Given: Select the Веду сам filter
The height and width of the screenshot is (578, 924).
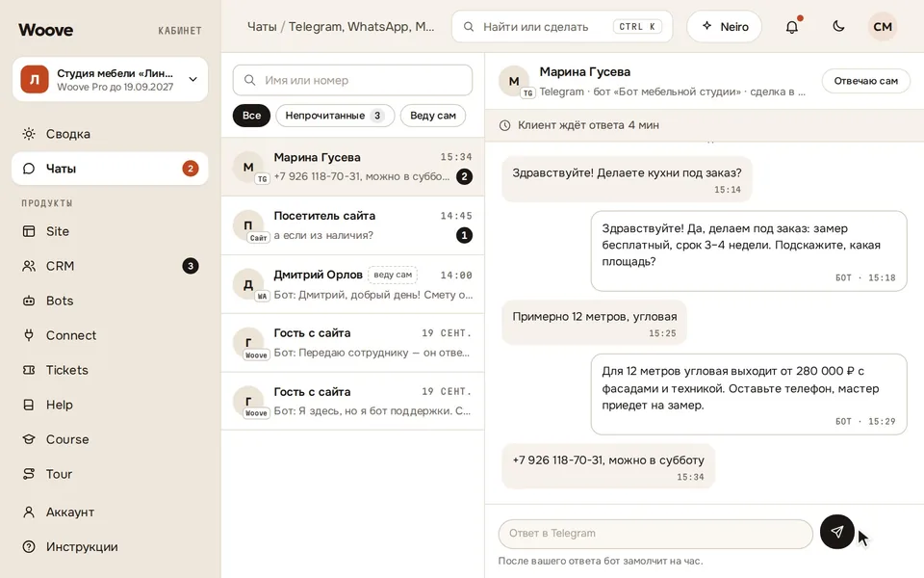Looking at the screenshot, I should point(433,116).
